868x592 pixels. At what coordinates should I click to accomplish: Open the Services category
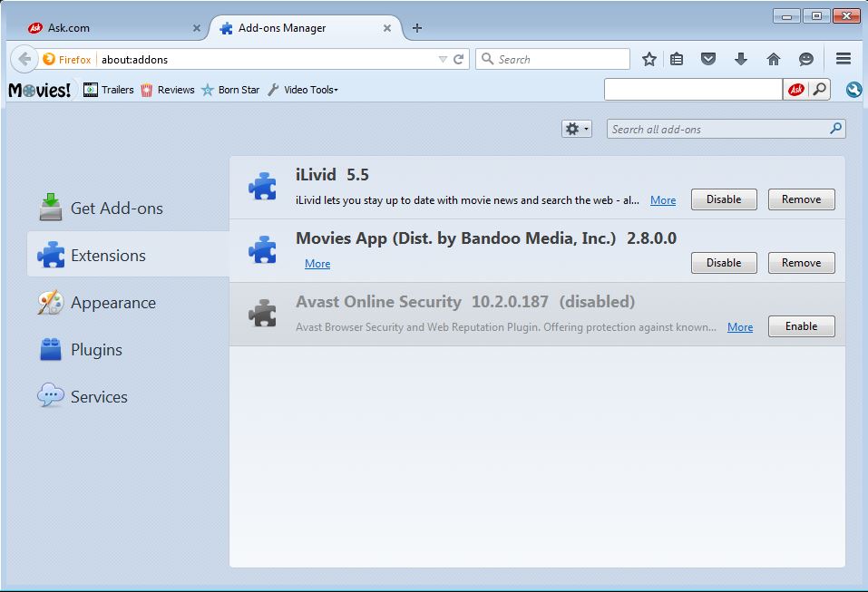[129, 397]
